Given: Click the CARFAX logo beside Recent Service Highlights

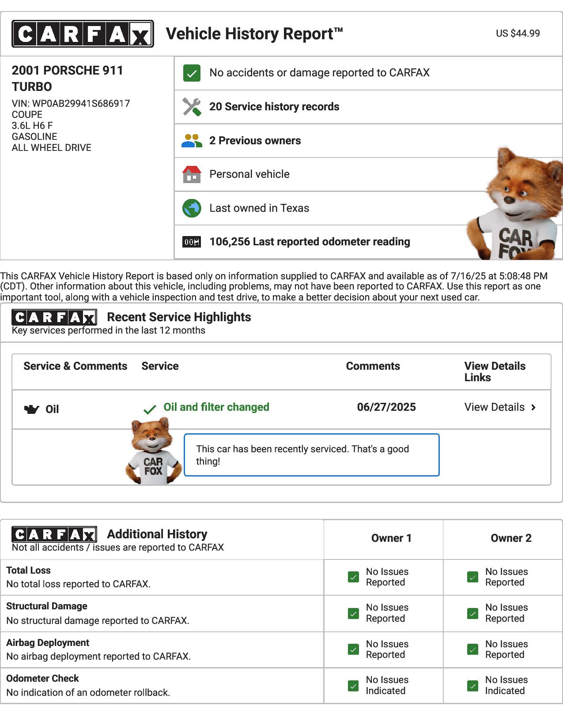Looking at the screenshot, I should click(x=54, y=317).
